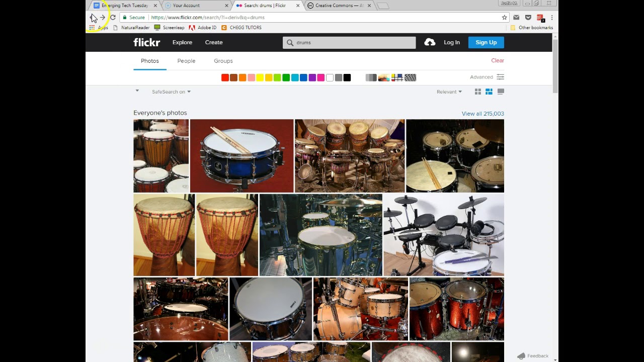Reload the page
This screenshot has height=362, width=644.
pyautogui.click(x=113, y=17)
